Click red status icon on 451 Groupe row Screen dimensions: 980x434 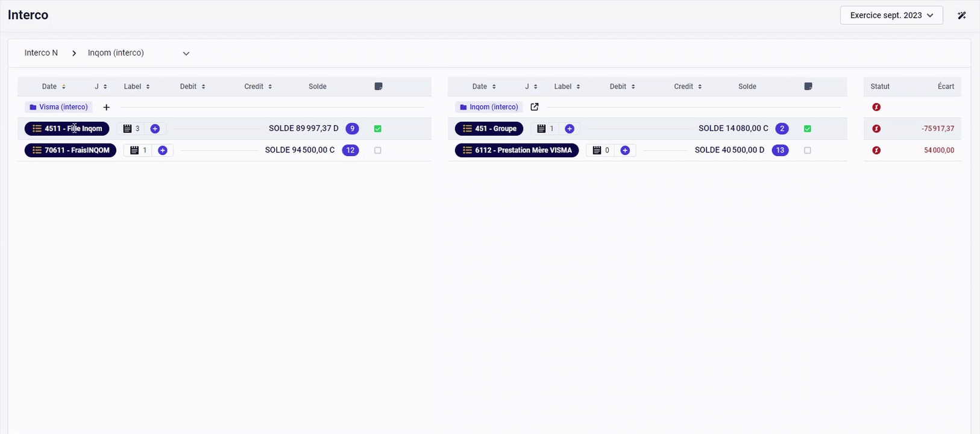tap(876, 129)
